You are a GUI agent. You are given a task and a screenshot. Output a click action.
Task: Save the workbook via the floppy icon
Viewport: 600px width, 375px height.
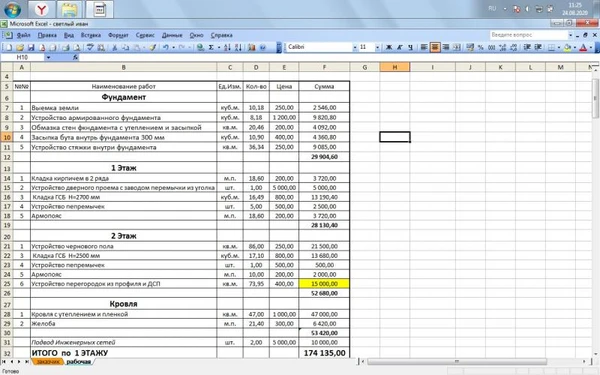click(x=31, y=47)
